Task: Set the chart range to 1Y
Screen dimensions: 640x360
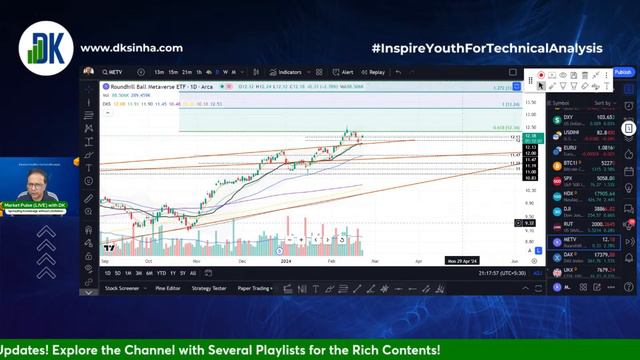Action: 173,273
